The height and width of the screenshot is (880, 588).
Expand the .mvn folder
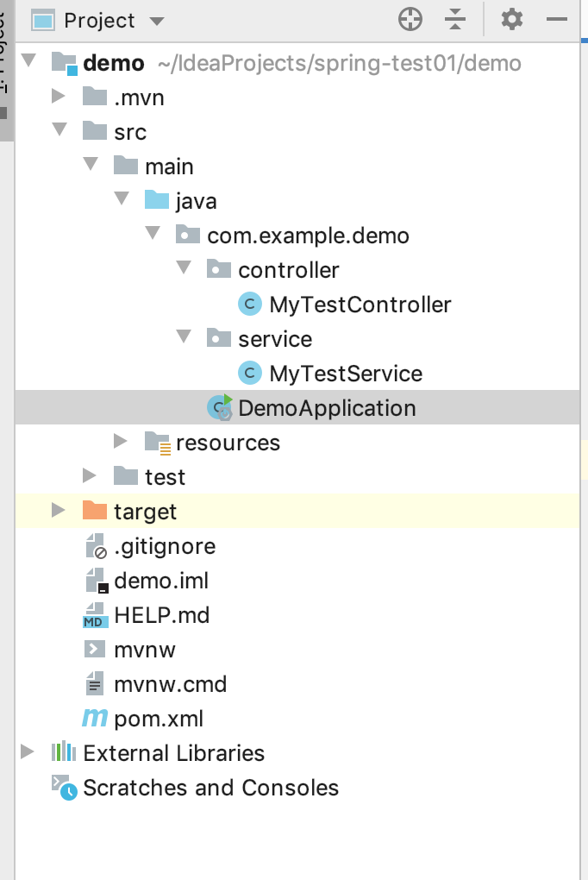[x=59, y=97]
